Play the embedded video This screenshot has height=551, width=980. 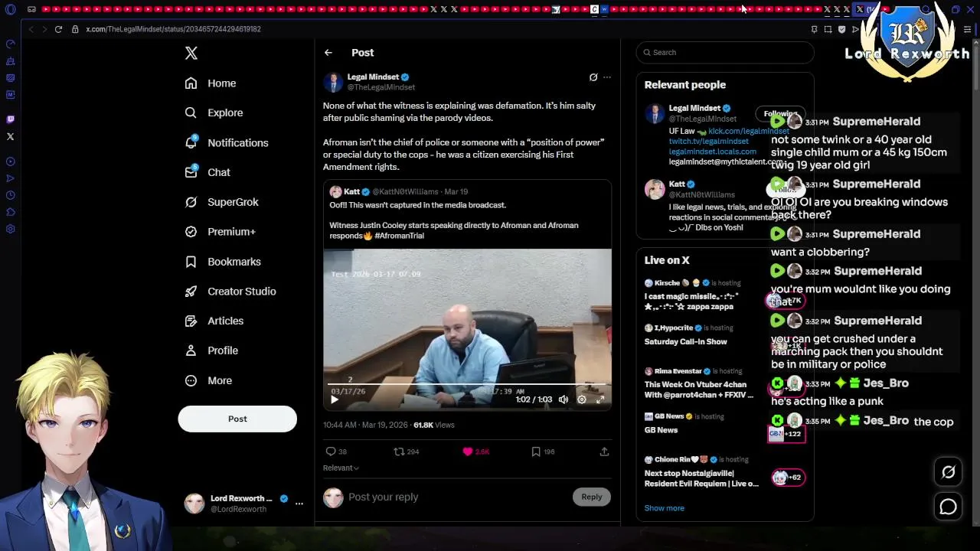pos(335,399)
